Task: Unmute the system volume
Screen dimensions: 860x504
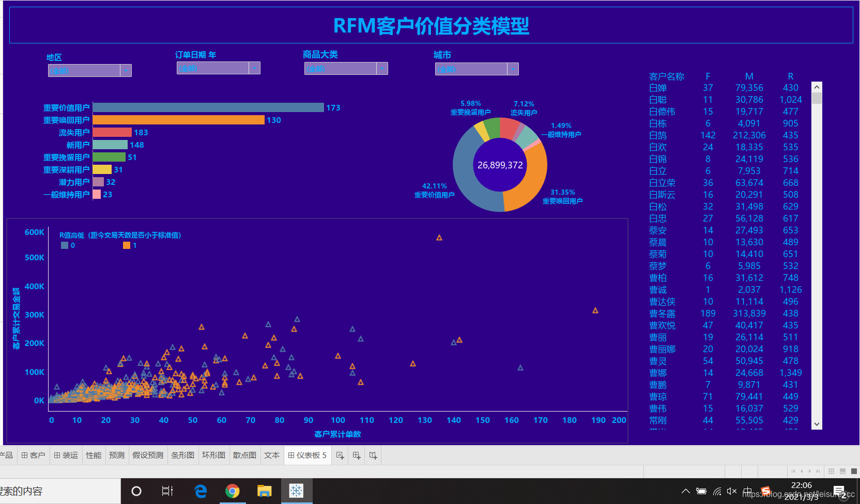Action: coord(732,491)
